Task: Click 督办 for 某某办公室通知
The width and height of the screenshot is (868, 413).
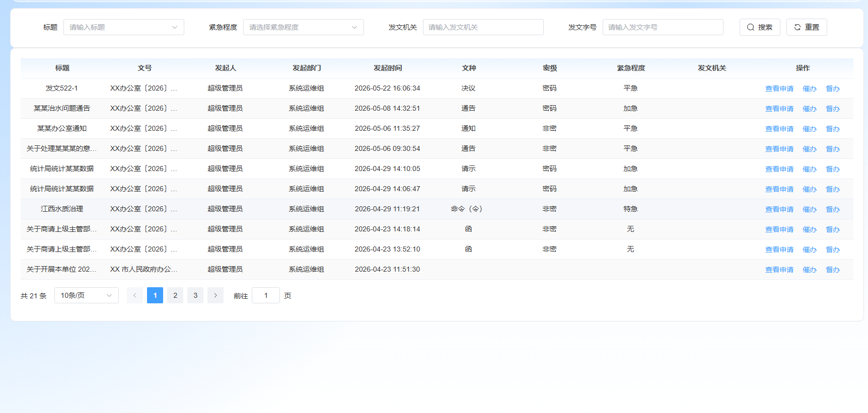Action: [833, 129]
